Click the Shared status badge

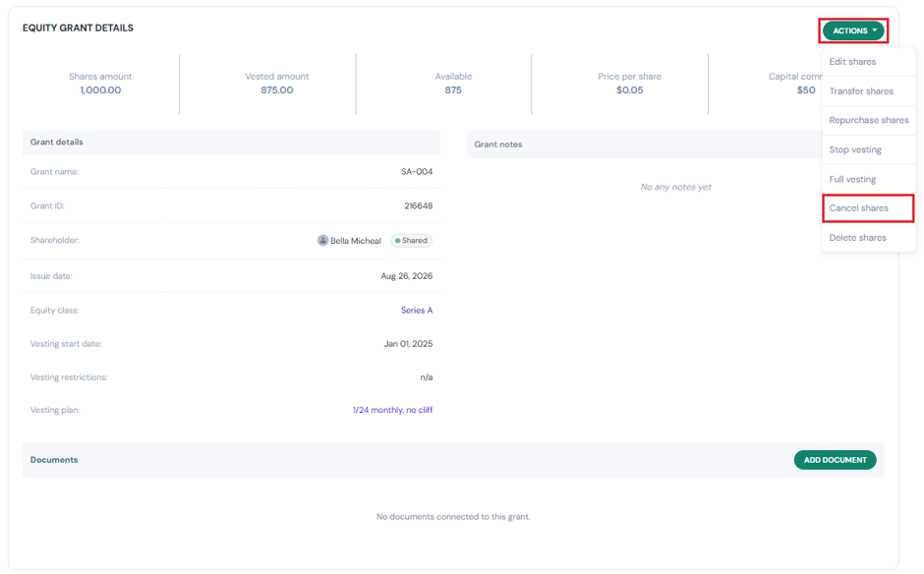[411, 241]
